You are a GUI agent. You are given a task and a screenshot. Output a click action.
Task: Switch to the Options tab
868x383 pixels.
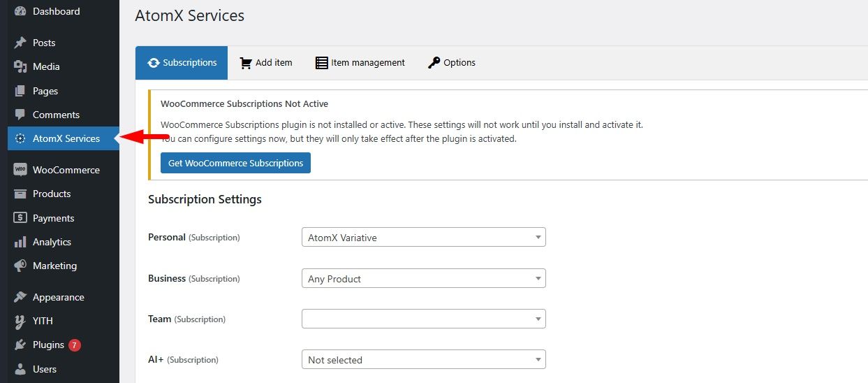pos(452,63)
